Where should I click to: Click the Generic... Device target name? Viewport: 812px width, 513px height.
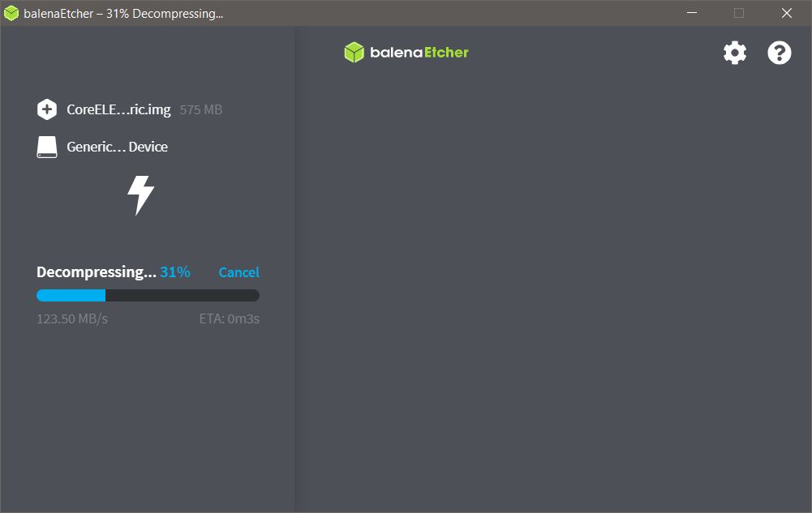pyautogui.click(x=117, y=147)
